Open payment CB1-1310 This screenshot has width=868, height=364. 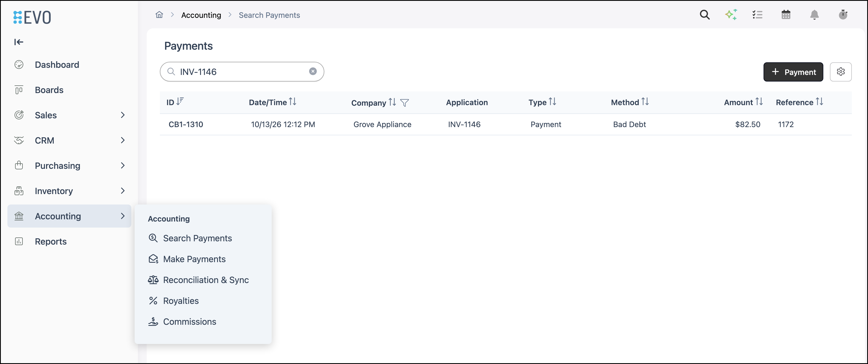pos(186,124)
